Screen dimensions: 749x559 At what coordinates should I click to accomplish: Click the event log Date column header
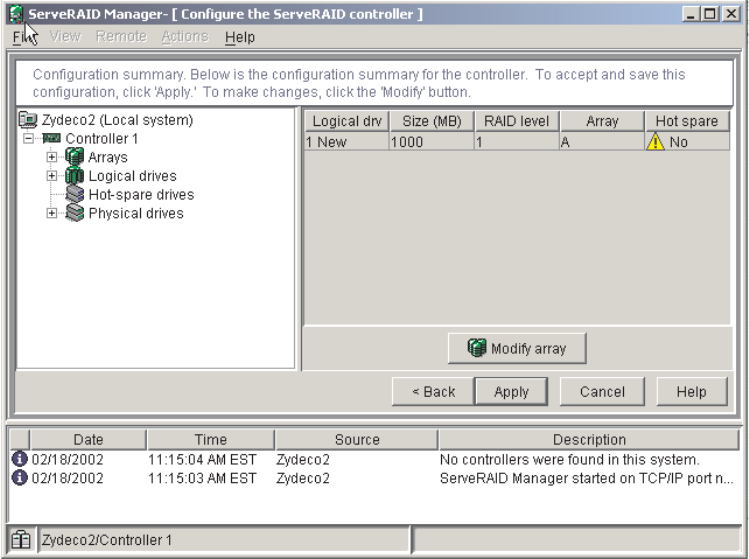pyautogui.click(x=88, y=440)
